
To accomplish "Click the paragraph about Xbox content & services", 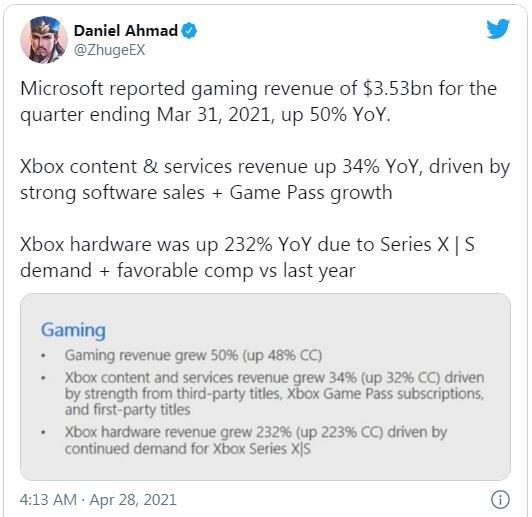I will [x=265, y=179].
